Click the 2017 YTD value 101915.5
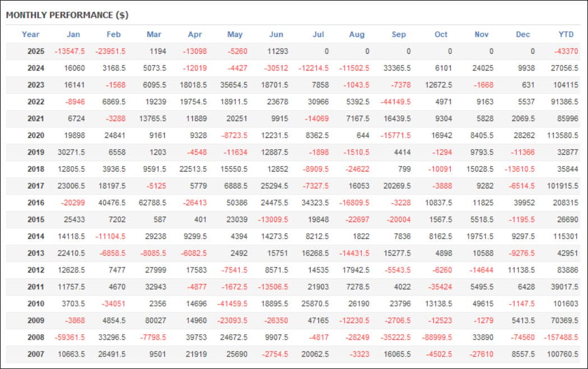588x369 pixels. (563, 186)
